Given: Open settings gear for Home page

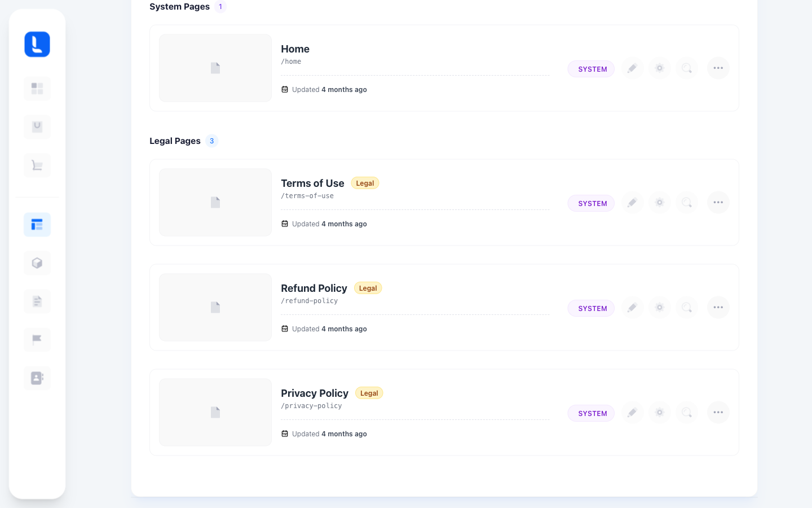Looking at the screenshot, I should click(x=660, y=68).
